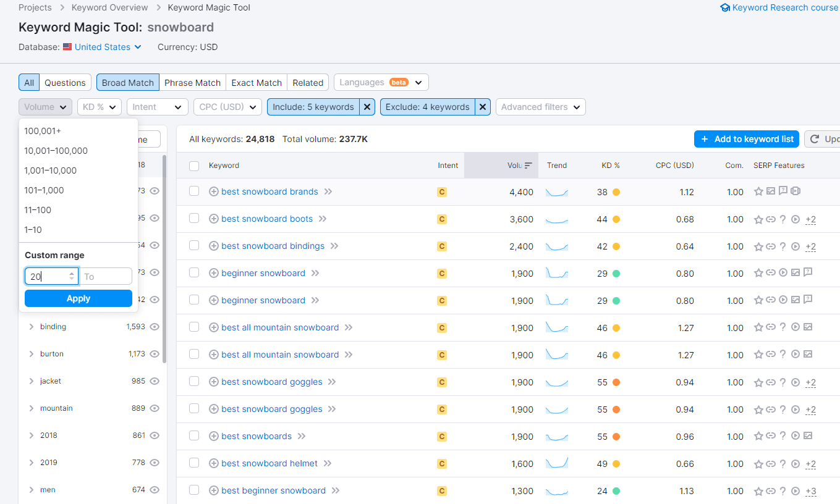Screen dimensions: 840x504
Task: Click the Add to keyword list button
Action: 746,138
